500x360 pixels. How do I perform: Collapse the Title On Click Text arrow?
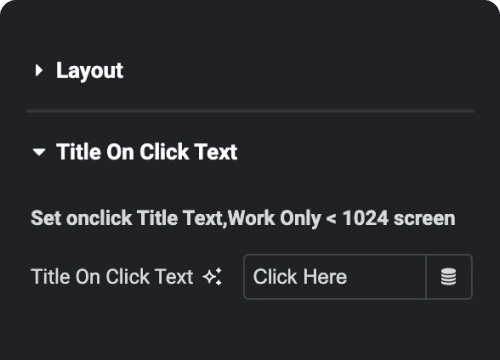click(x=39, y=152)
